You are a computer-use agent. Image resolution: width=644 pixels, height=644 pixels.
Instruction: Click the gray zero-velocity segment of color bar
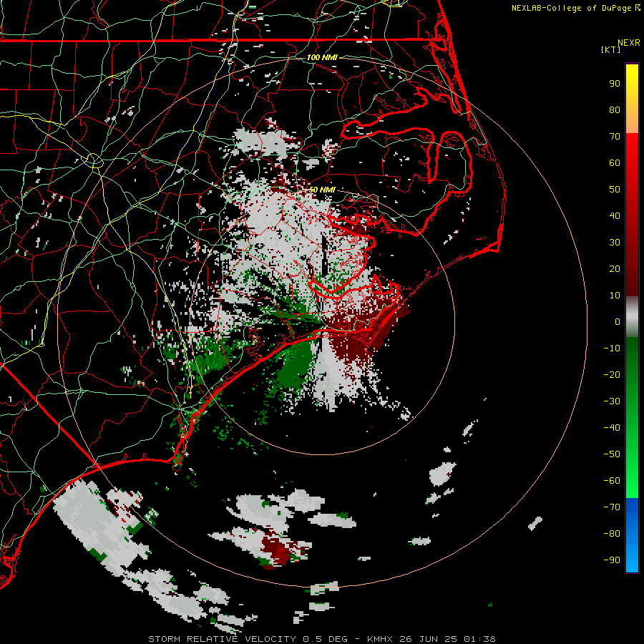(x=632, y=317)
